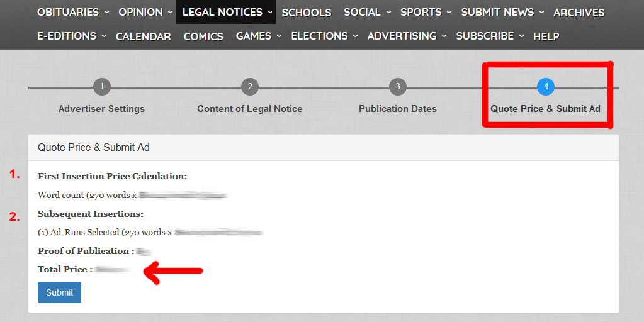The image size is (644, 322).
Task: Navigate to the Comics section
Action: tap(203, 36)
